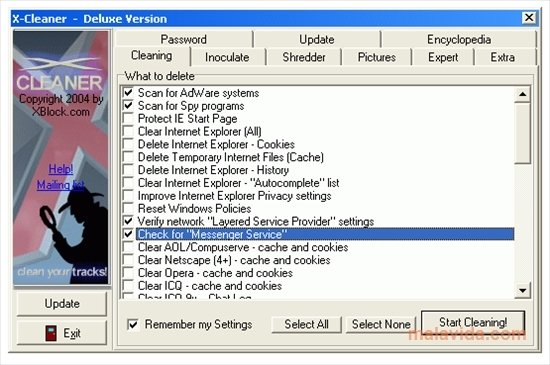550x365 pixels.
Task: Check Clear Opera cache and cookies
Action: tap(128, 273)
